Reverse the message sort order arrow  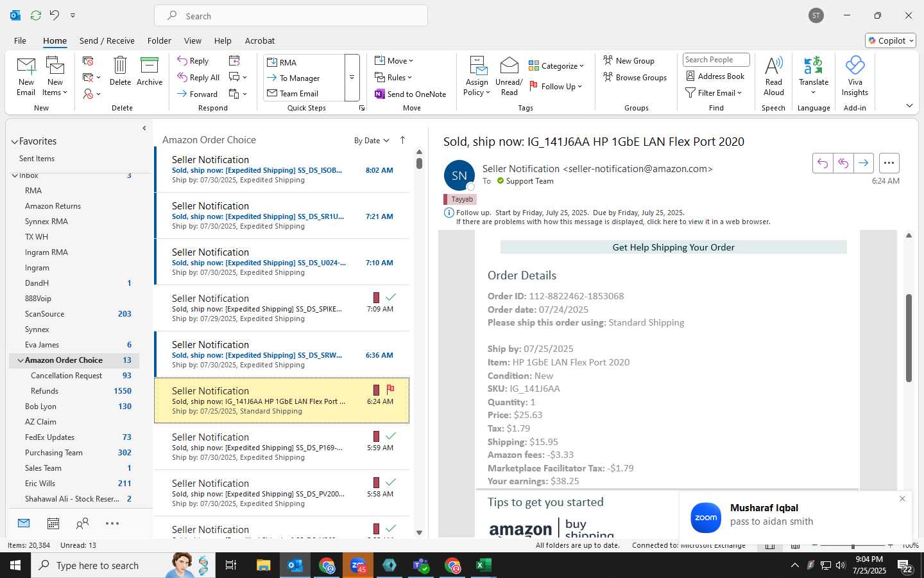pos(402,140)
